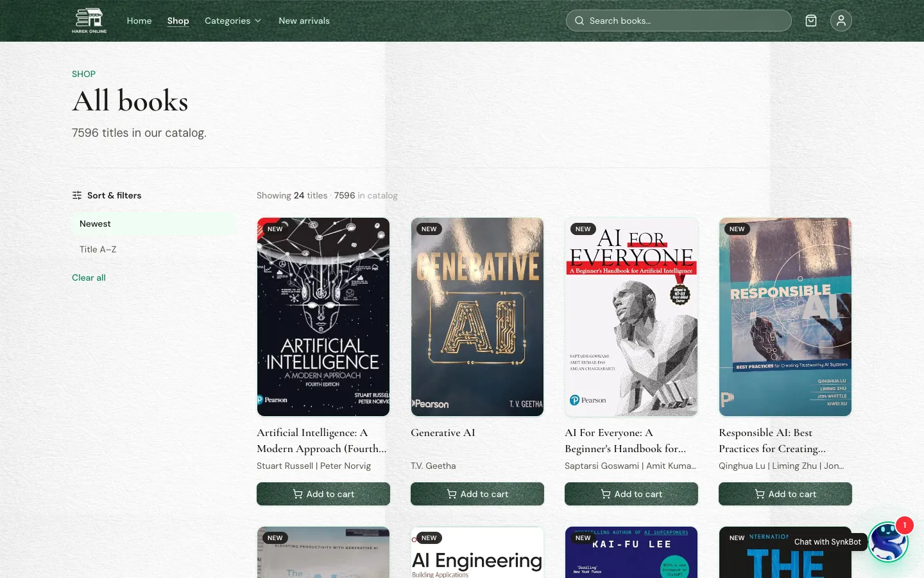Open the Artificial Intelligence Modern Approach cover
The height and width of the screenshot is (578, 924).
pyautogui.click(x=323, y=317)
